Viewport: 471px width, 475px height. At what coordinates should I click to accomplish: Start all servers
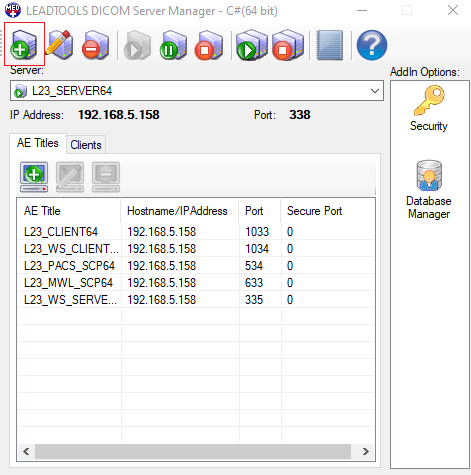pos(252,45)
